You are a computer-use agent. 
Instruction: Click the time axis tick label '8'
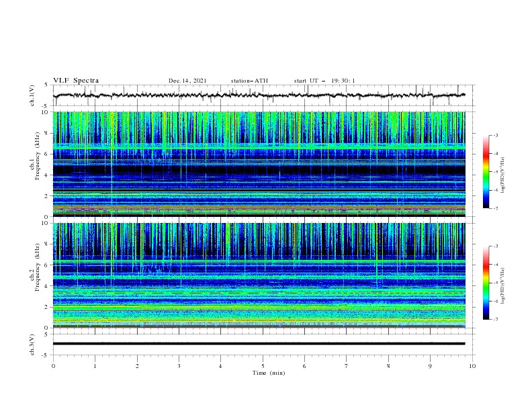click(x=388, y=366)
